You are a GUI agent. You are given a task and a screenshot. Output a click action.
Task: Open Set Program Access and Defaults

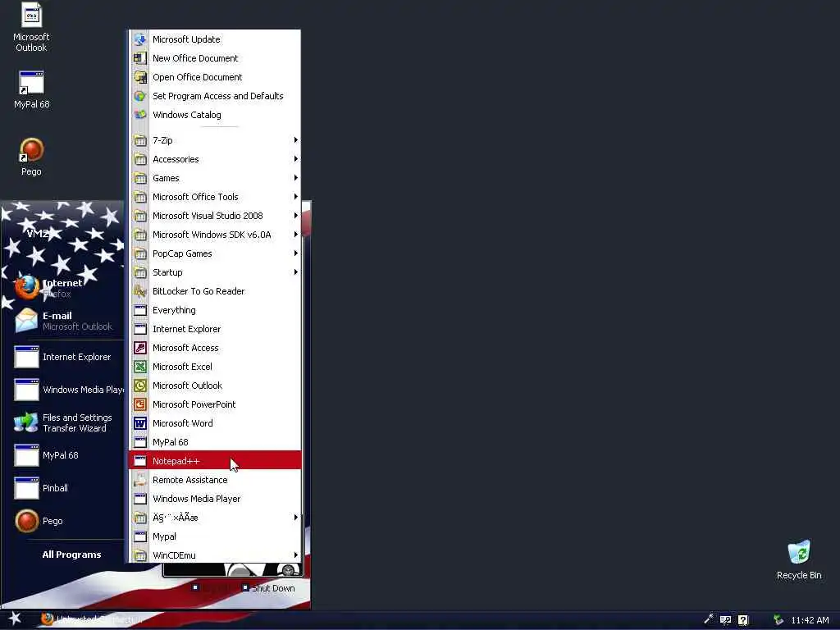214,96
